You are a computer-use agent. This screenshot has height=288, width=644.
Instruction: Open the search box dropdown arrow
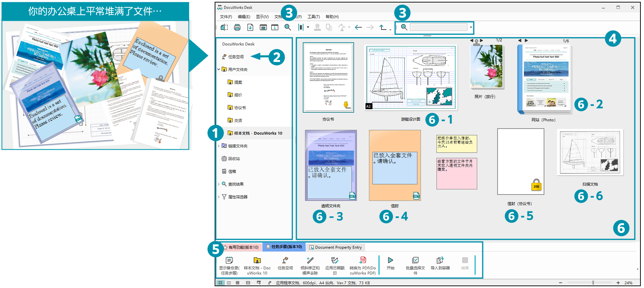471,27
